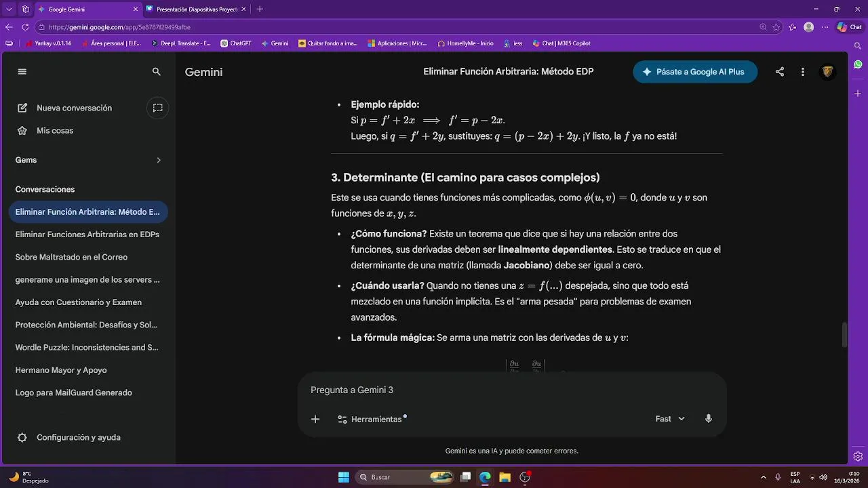
Task: Open the Google account avatar
Action: (x=827, y=72)
